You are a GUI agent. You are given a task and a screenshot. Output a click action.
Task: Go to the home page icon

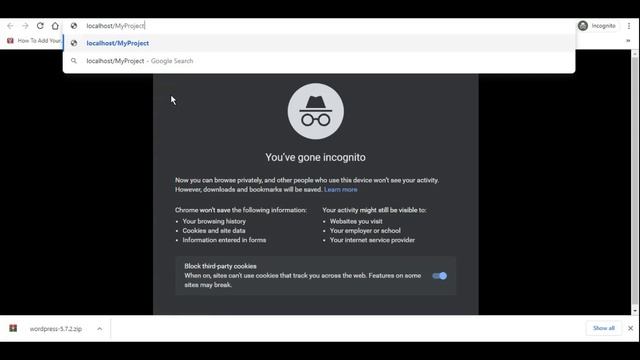pos(55,26)
